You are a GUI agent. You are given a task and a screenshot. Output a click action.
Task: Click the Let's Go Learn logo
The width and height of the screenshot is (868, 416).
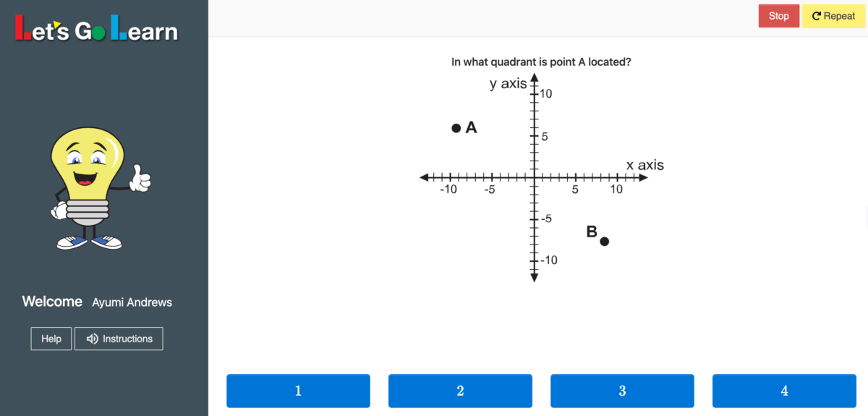point(96,30)
